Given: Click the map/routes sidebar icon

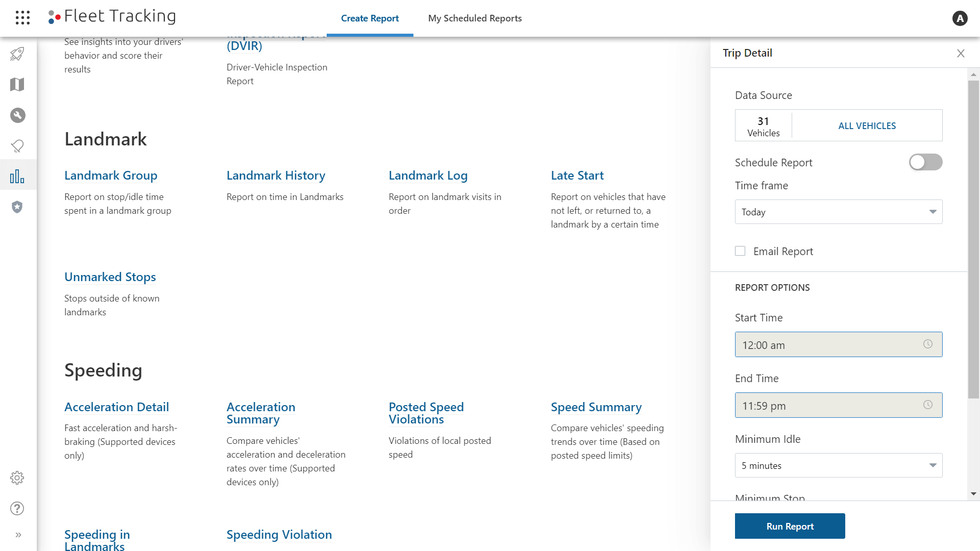Looking at the screenshot, I should [18, 85].
